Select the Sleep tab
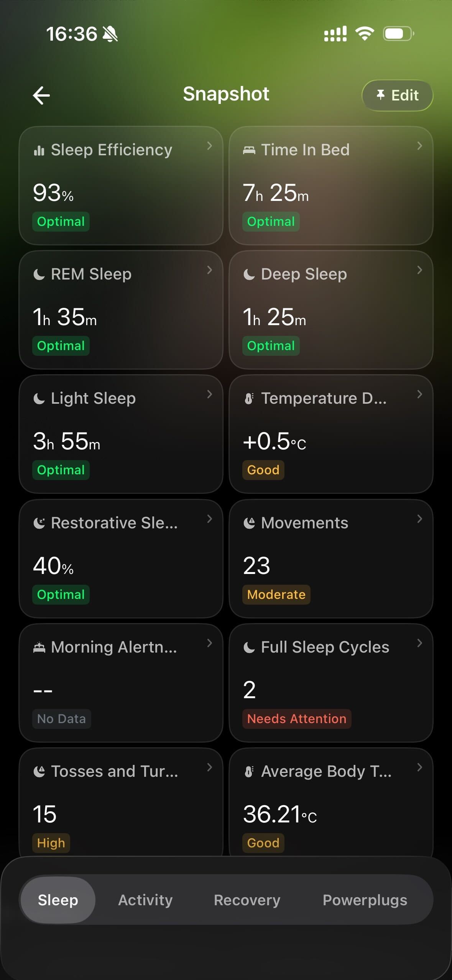452x980 pixels. coord(58,900)
